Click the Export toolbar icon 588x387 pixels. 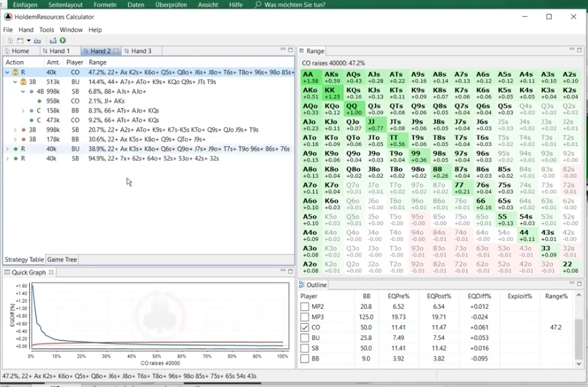click(x=53, y=41)
